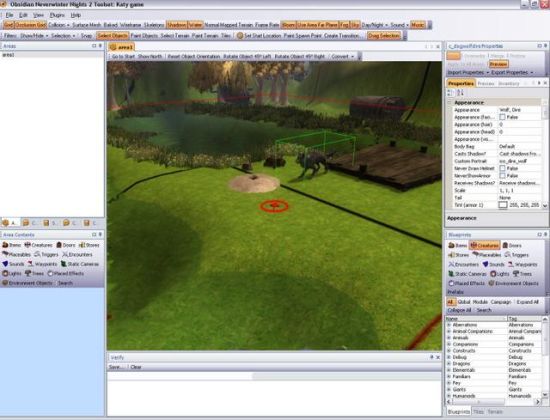
Task: Select Static Cameras in Area Contents
Action: click(x=80, y=264)
